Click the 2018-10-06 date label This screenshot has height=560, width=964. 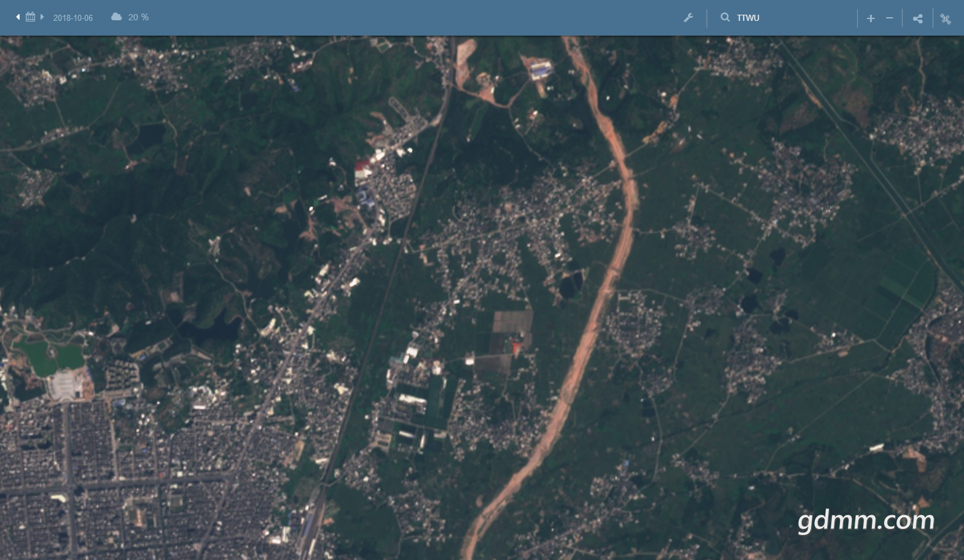coord(73,18)
